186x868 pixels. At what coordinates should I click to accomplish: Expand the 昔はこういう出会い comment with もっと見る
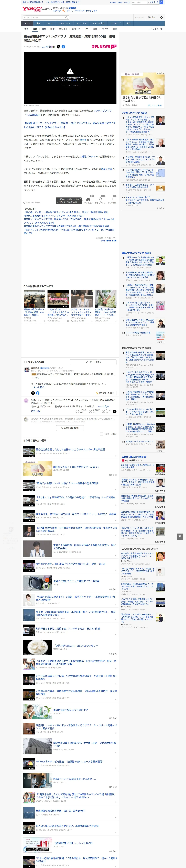click(104, 406)
